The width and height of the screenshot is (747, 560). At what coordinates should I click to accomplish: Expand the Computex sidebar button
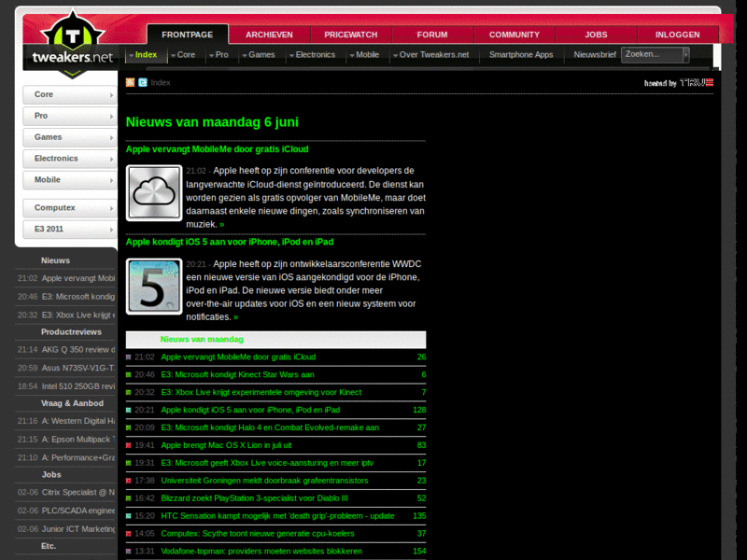click(x=69, y=208)
